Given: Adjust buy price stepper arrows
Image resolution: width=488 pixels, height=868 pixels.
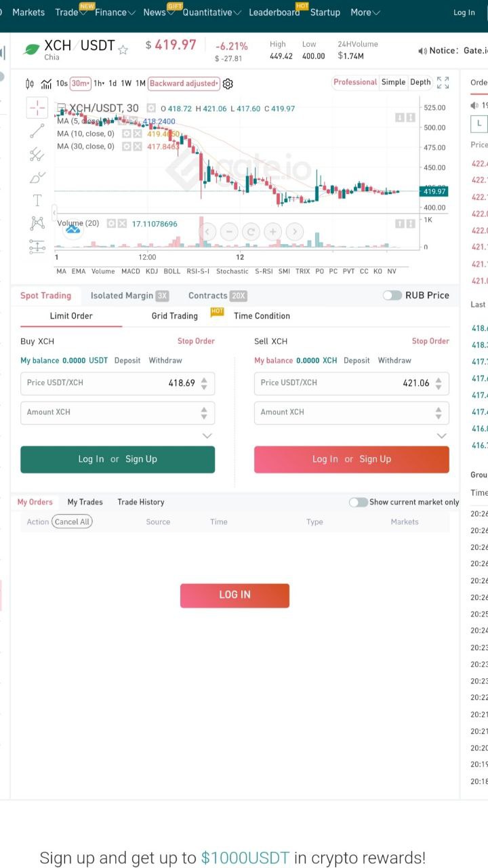Looking at the screenshot, I should pyautogui.click(x=204, y=383).
